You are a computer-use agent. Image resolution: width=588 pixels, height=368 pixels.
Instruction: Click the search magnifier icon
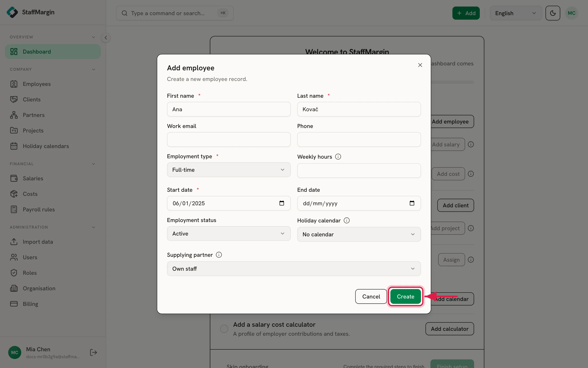[x=124, y=13]
